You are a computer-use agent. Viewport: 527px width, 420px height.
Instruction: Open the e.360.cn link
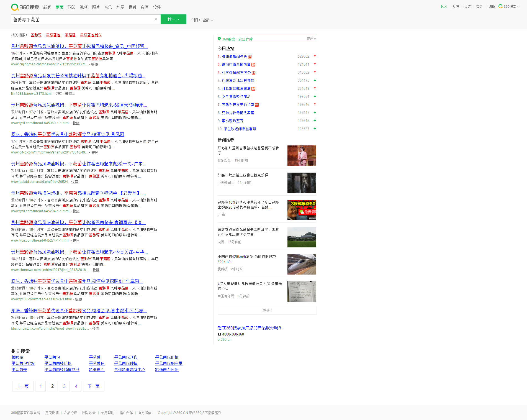[x=225, y=340]
